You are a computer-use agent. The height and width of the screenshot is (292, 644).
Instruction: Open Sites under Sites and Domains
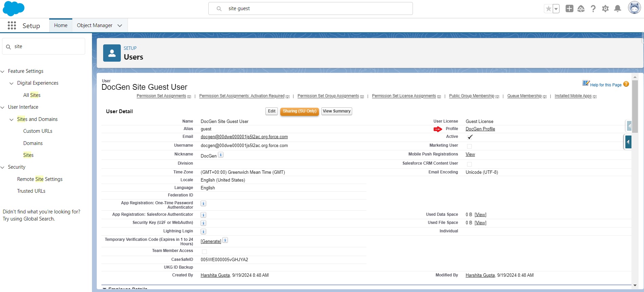(x=29, y=155)
